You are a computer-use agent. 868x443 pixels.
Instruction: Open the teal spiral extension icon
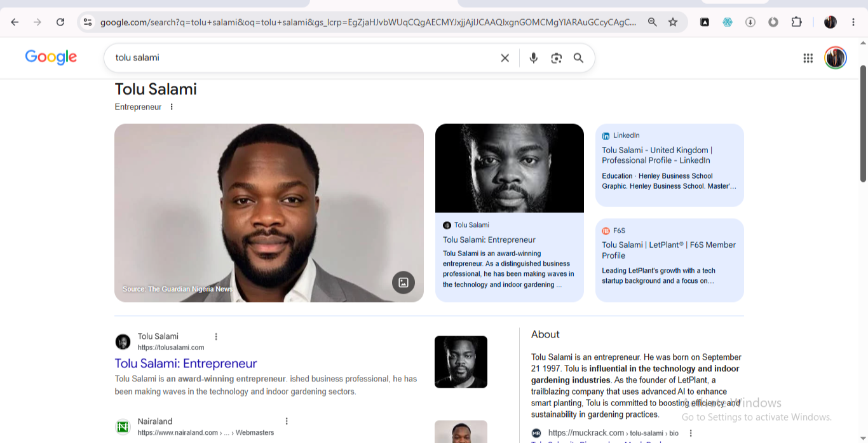point(728,22)
